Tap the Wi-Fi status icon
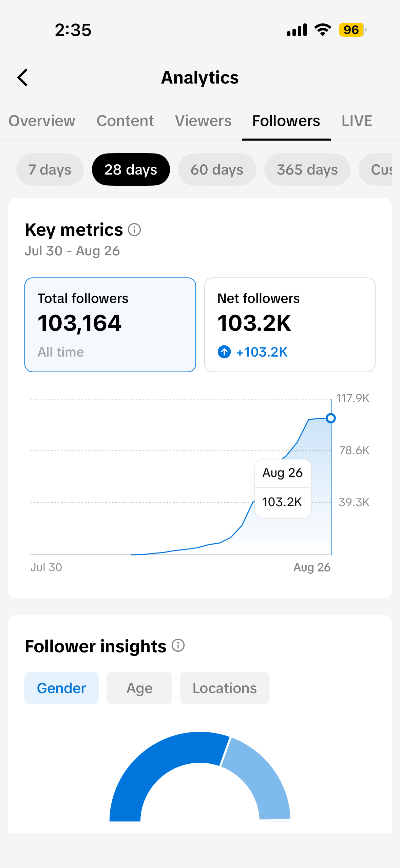This screenshot has width=400, height=868. (323, 30)
